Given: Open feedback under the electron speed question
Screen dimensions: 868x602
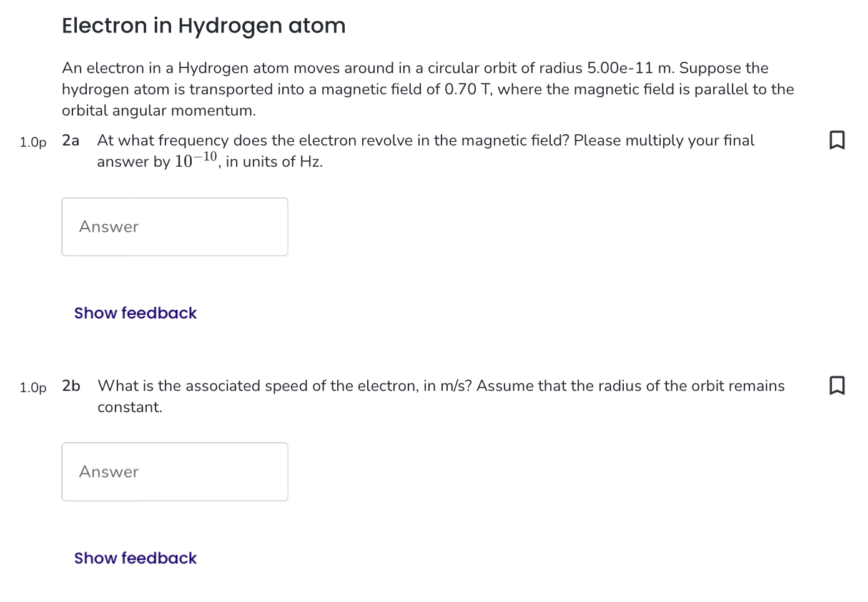Looking at the screenshot, I should (x=135, y=558).
